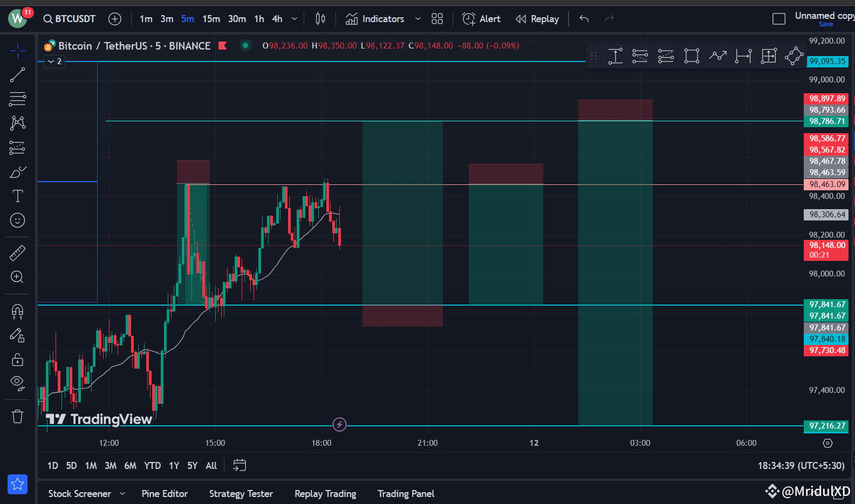
Task: Open the Fibonacci retracement tools
Action: point(17,99)
